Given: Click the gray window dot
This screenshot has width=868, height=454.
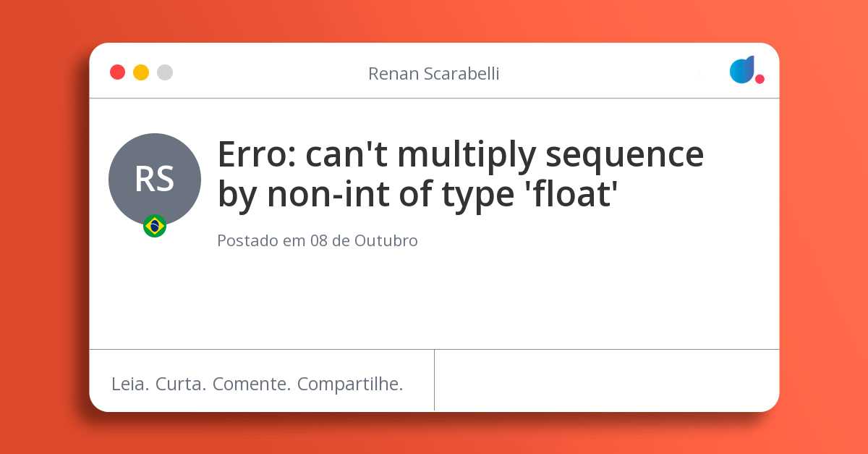Looking at the screenshot, I should pos(165,72).
